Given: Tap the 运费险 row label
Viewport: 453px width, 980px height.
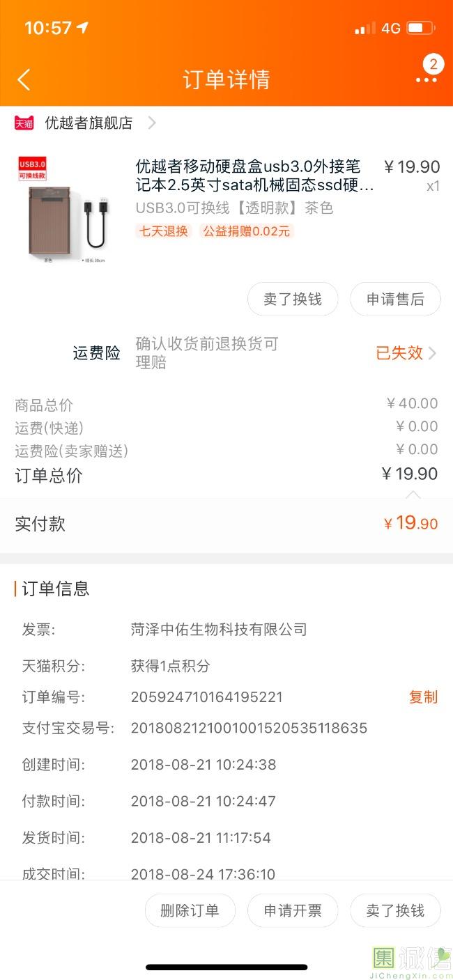Looking at the screenshot, I should tap(96, 353).
